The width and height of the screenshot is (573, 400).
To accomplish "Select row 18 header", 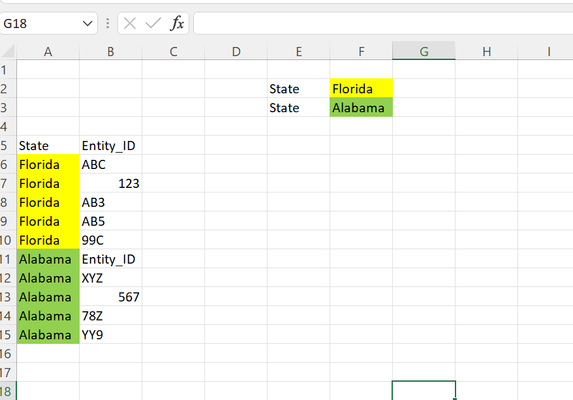I will 8,391.
